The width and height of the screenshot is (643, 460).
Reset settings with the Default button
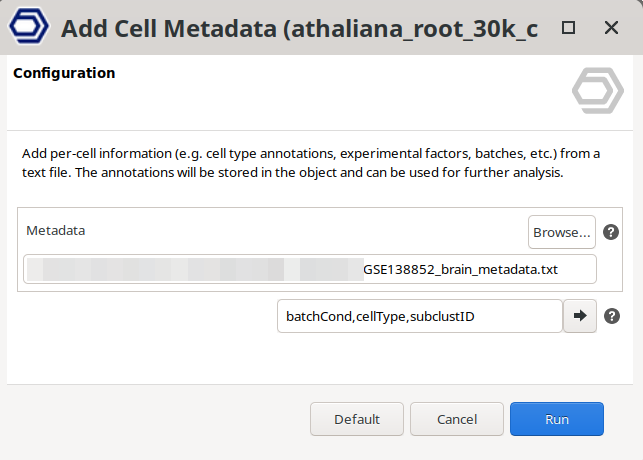(x=357, y=419)
